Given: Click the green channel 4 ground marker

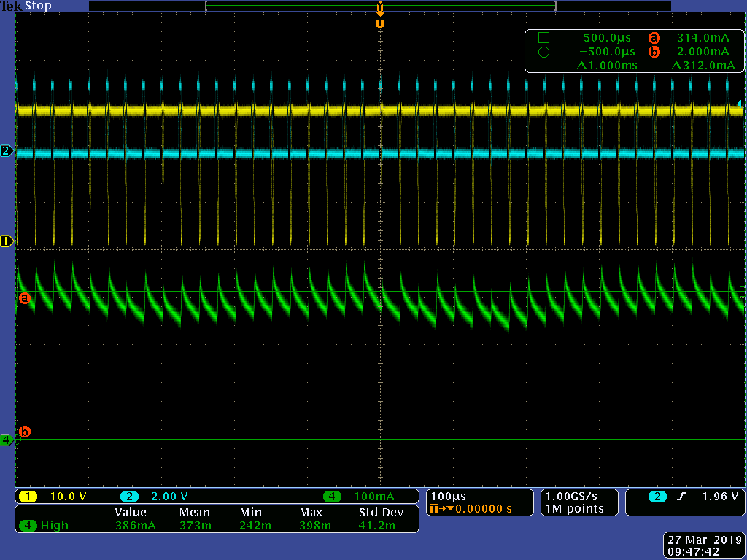Looking at the screenshot, I should click(x=7, y=440).
